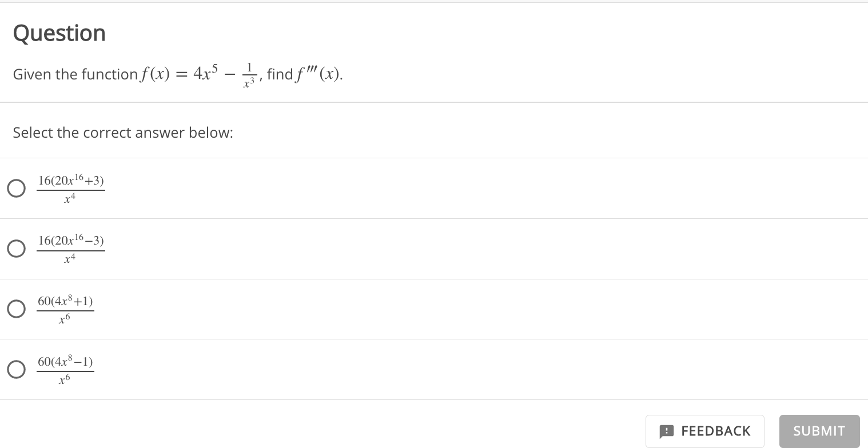Image resolution: width=868 pixels, height=448 pixels.
Task: Choose the option 60(4x^8+1)/x^6
Action: tap(17, 309)
